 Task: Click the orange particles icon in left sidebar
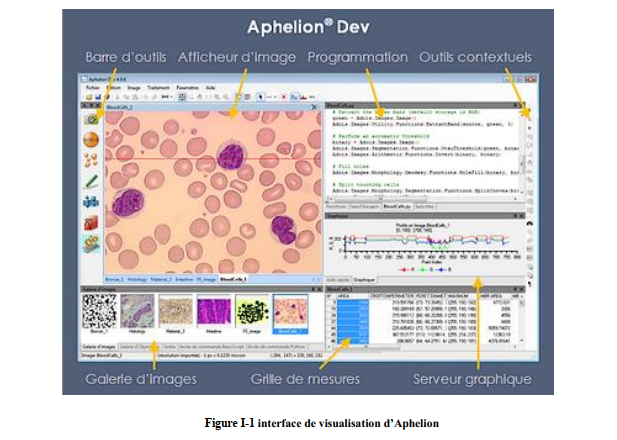tap(91, 159)
